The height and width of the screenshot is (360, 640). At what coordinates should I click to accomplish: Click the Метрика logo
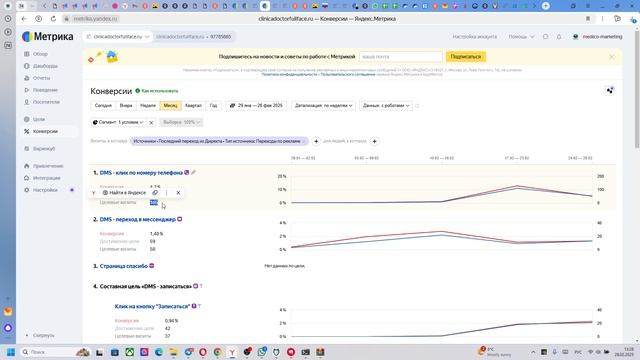click(x=48, y=36)
